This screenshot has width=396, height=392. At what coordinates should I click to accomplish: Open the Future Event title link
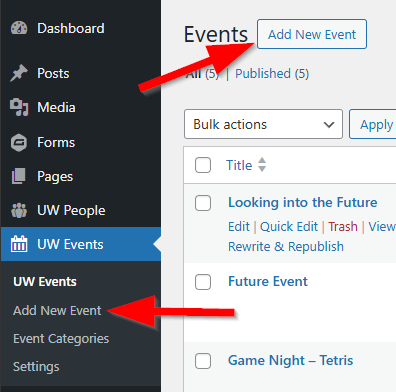click(268, 281)
